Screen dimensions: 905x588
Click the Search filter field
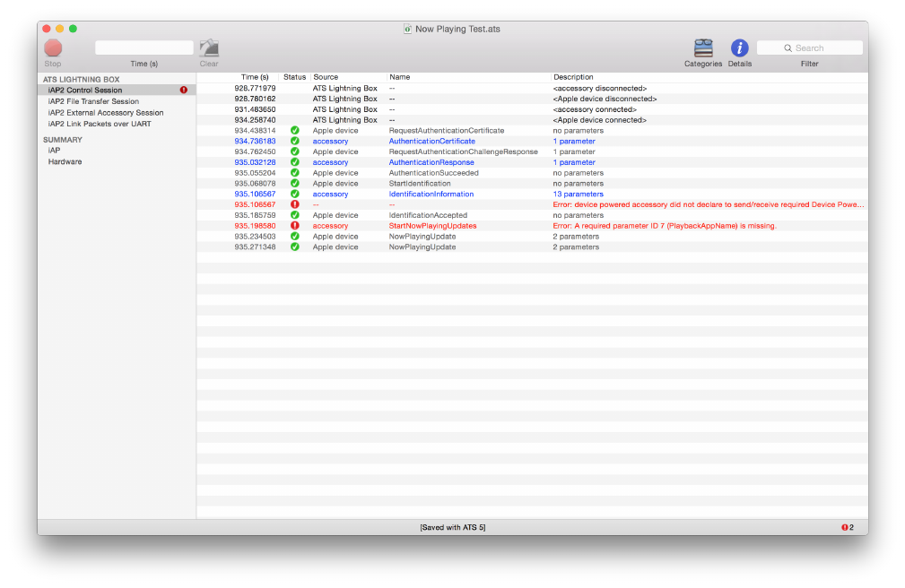click(x=809, y=48)
